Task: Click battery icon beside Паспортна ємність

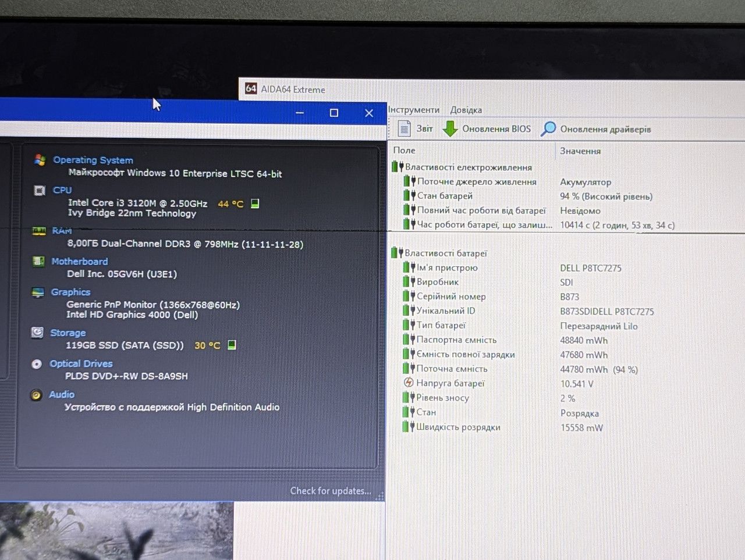Action: coord(409,340)
